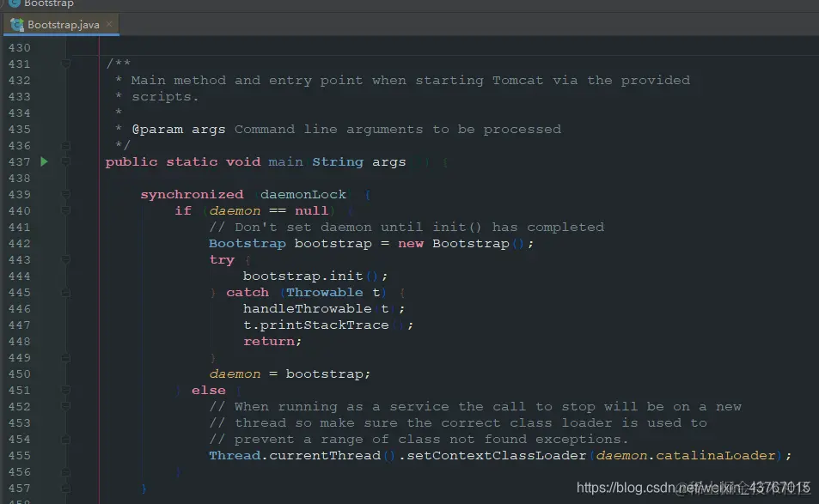Viewport: 819px width, 504px height.
Task: Collapse the else block at line 451
Action: click(x=66, y=391)
